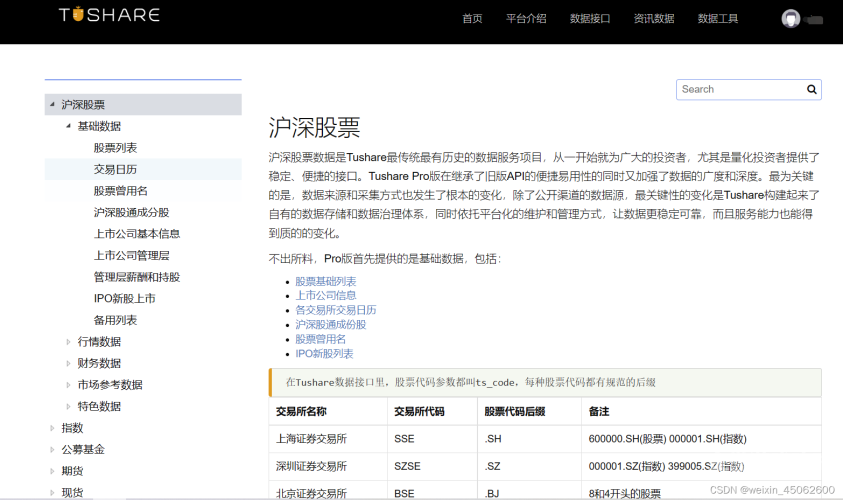Follow the 各交易所交易日历 link
The height and width of the screenshot is (500, 843).
pos(335,310)
